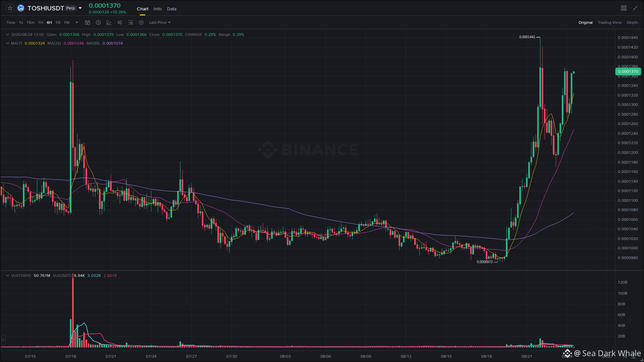This screenshot has height=362, width=644.
Task: Open the multi-chart grid layout icon
Action: [x=624, y=8]
